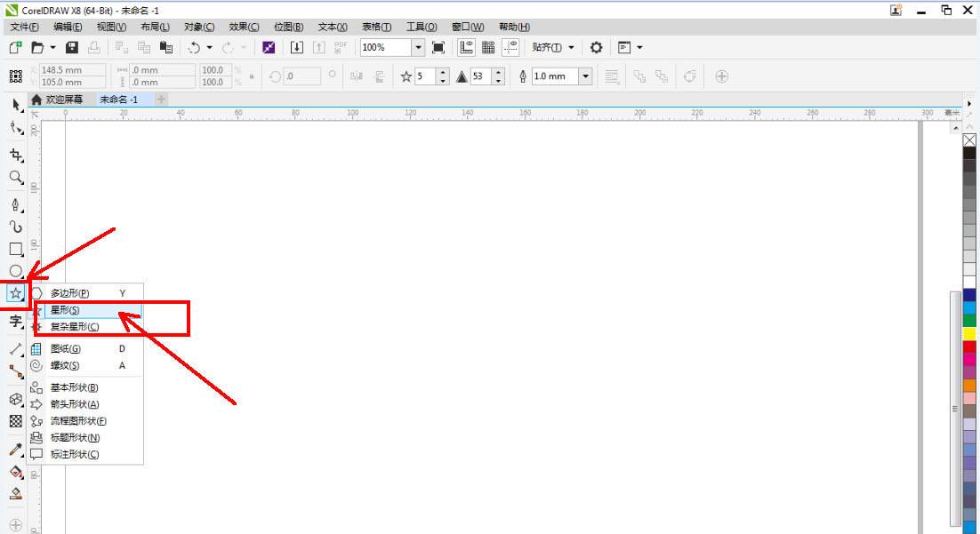Click the Import icon in the toolbar
This screenshot has height=534, width=980.
tap(297, 47)
